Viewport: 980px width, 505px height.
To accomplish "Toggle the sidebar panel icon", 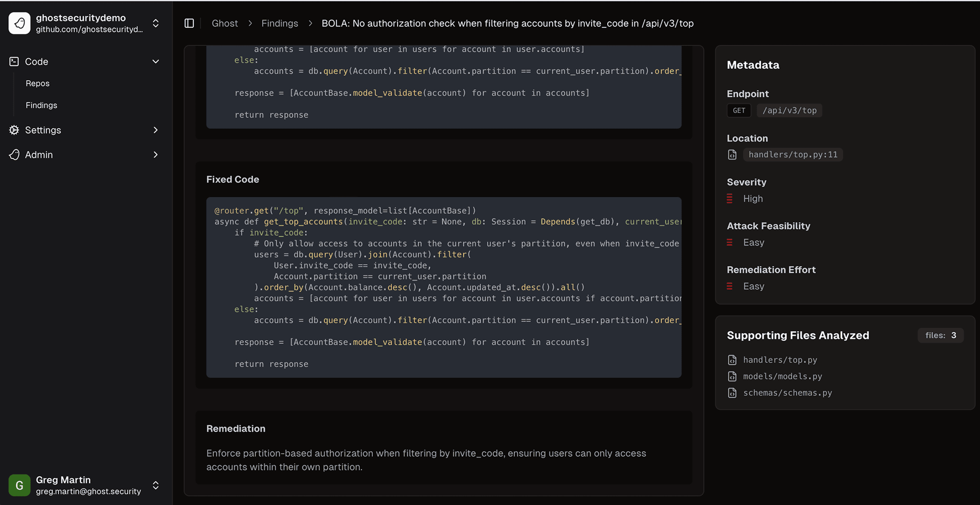I will coord(189,23).
